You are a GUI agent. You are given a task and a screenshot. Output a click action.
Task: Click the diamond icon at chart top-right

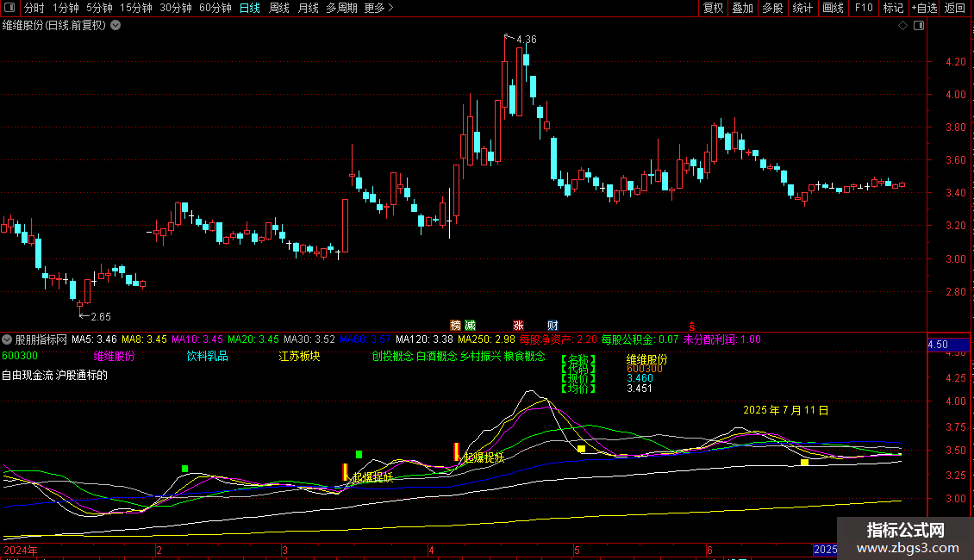tap(902, 26)
